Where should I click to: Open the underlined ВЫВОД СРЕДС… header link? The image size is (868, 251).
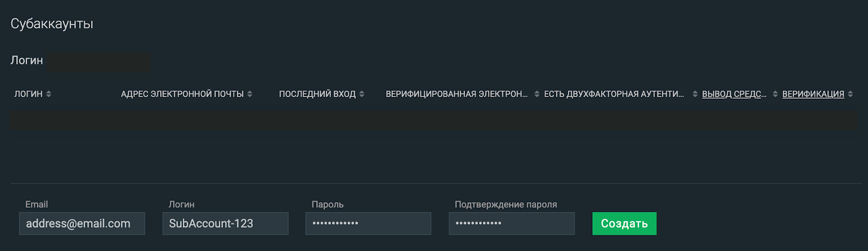click(x=734, y=94)
